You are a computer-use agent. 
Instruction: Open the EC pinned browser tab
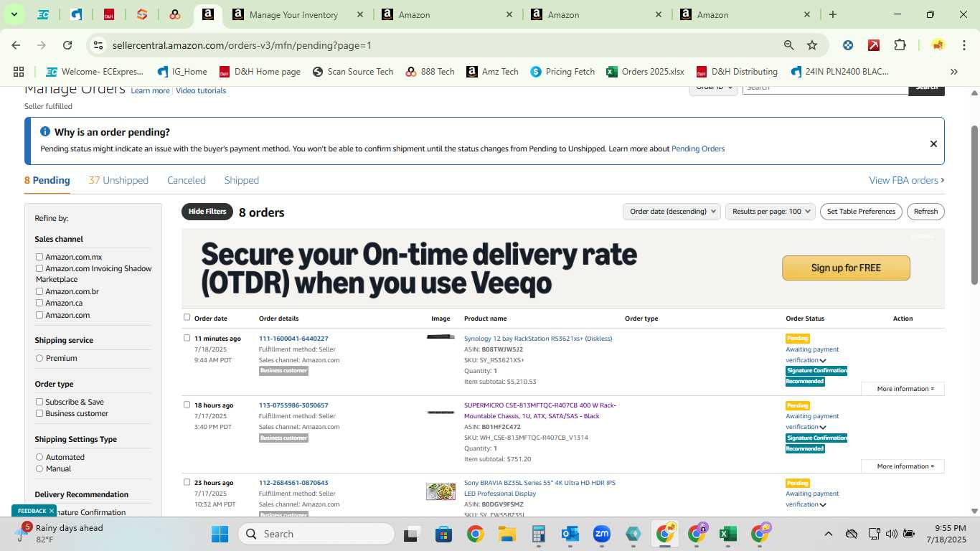click(x=43, y=14)
